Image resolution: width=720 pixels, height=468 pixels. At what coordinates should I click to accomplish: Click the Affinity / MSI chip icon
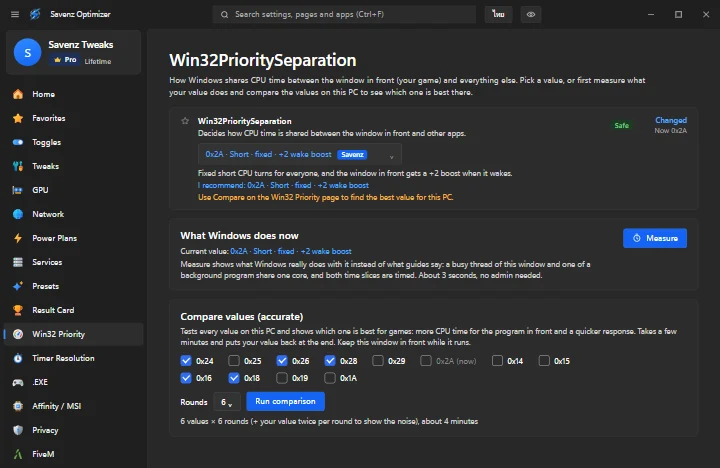click(18, 406)
